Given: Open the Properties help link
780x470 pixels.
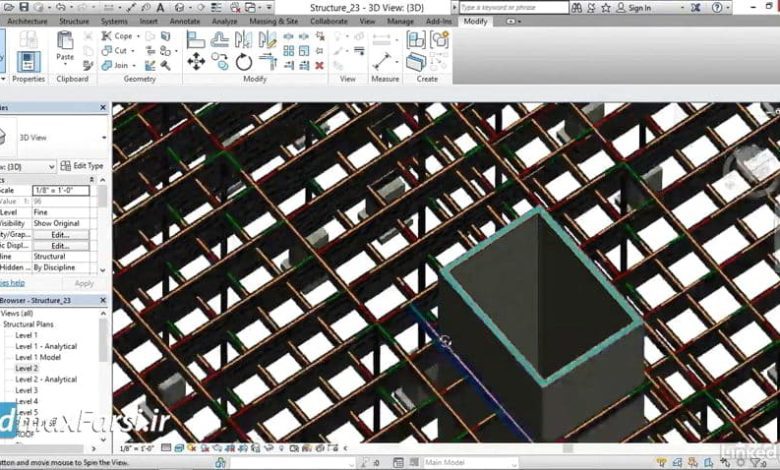Looking at the screenshot, I should point(12,283).
